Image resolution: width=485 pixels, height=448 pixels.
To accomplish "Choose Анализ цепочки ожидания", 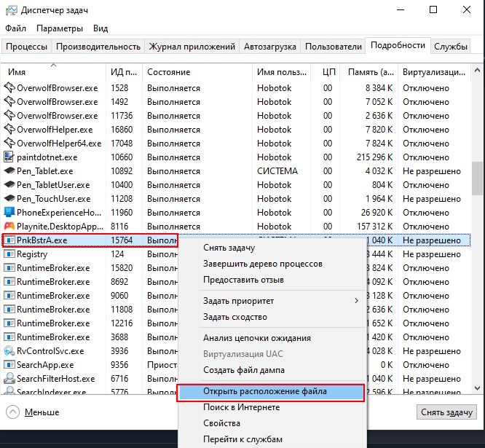I will [272, 338].
